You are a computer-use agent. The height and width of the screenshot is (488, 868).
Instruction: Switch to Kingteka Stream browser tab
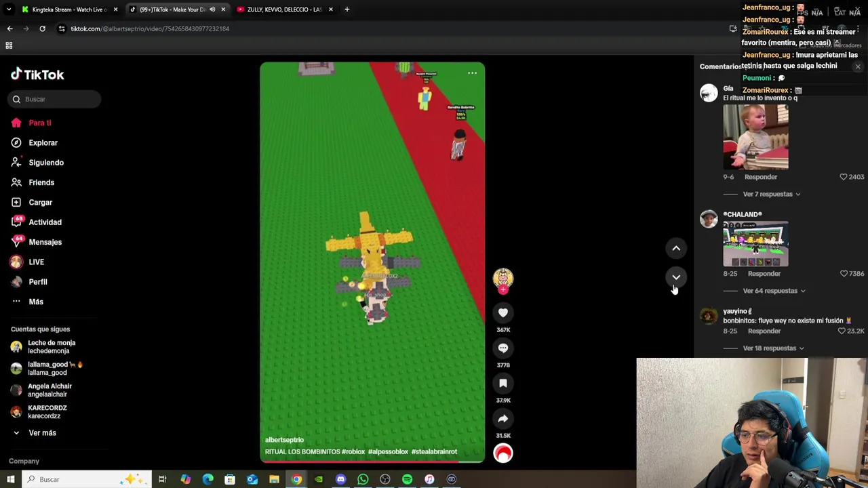69,9
